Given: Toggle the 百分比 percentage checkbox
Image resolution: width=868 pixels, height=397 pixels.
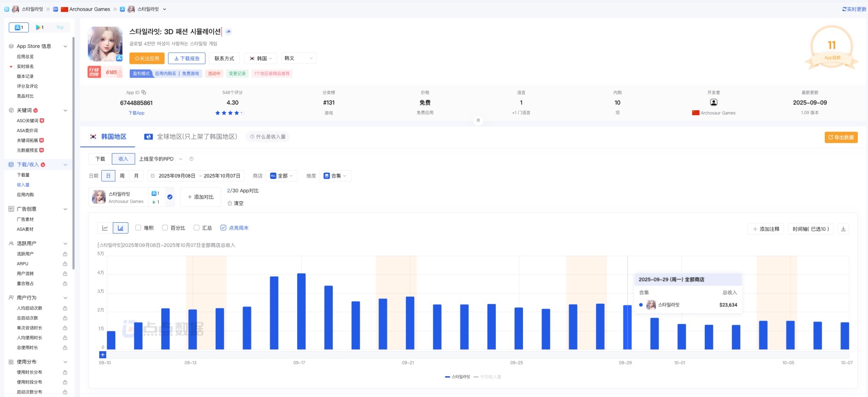Looking at the screenshot, I should (x=165, y=228).
